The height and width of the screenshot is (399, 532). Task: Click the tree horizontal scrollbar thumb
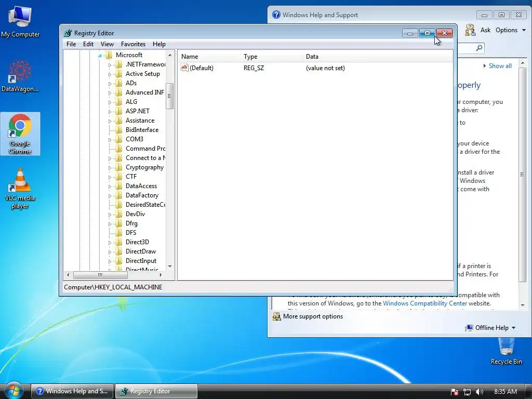point(100,275)
